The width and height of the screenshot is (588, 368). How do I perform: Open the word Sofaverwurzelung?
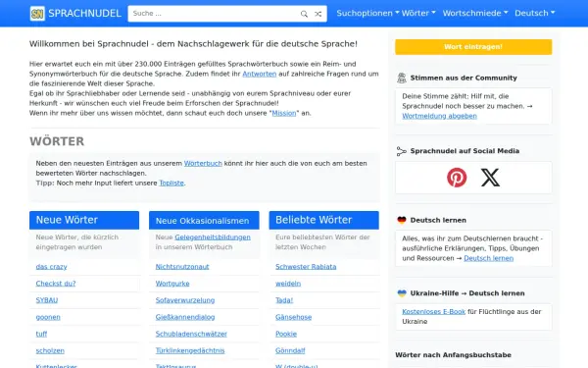click(x=185, y=300)
